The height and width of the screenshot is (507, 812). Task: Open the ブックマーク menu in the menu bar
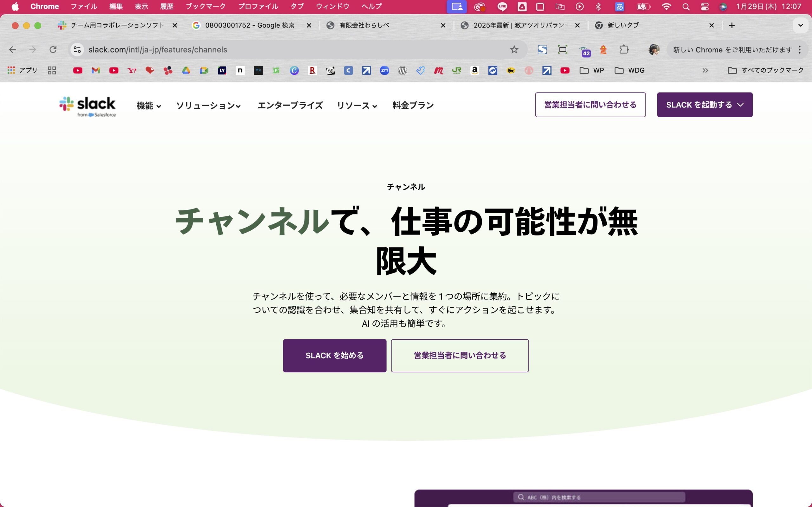pos(205,6)
